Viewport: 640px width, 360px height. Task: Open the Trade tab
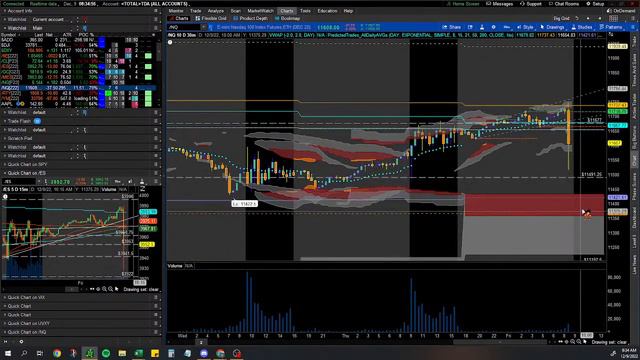click(196, 11)
